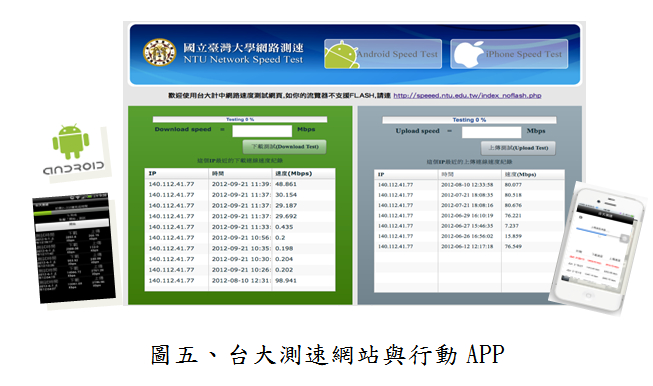Select the download speed value 0.204

click(284, 259)
